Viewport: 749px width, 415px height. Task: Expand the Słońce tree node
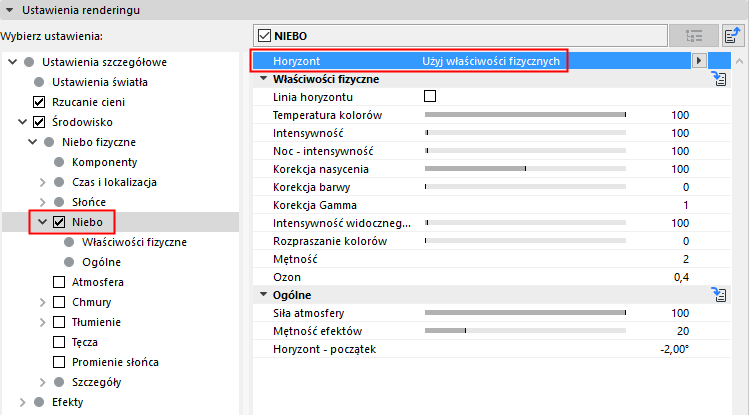[43, 202]
